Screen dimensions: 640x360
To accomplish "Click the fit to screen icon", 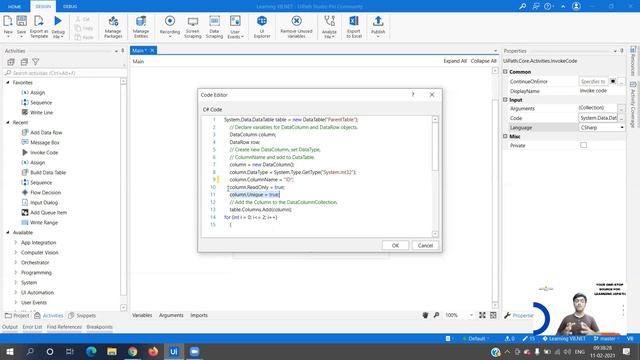I will point(482,315).
